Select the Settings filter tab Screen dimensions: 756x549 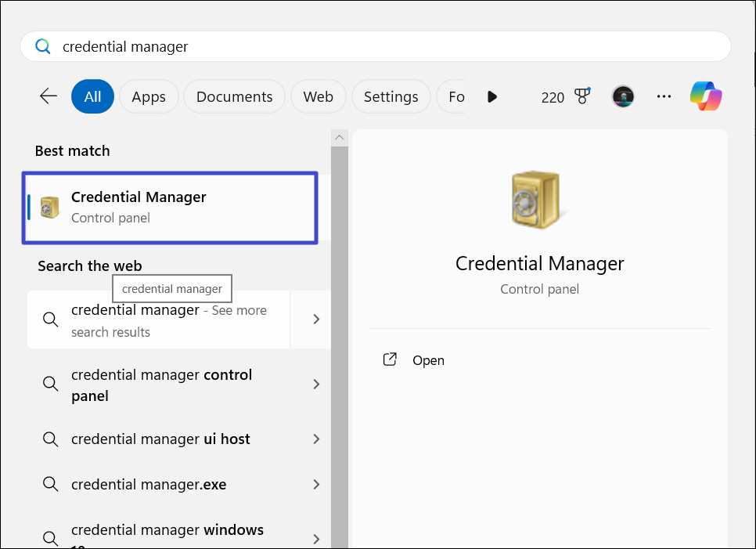point(391,96)
